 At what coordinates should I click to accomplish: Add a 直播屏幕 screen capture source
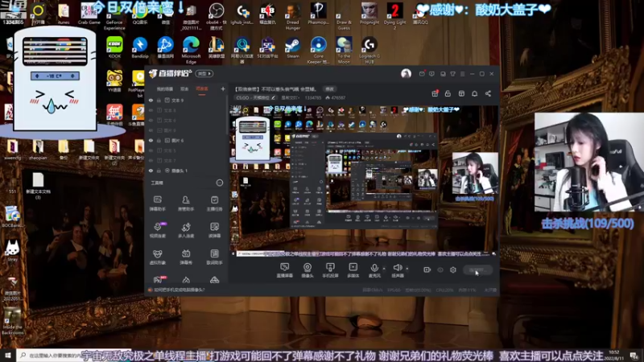[284, 270]
